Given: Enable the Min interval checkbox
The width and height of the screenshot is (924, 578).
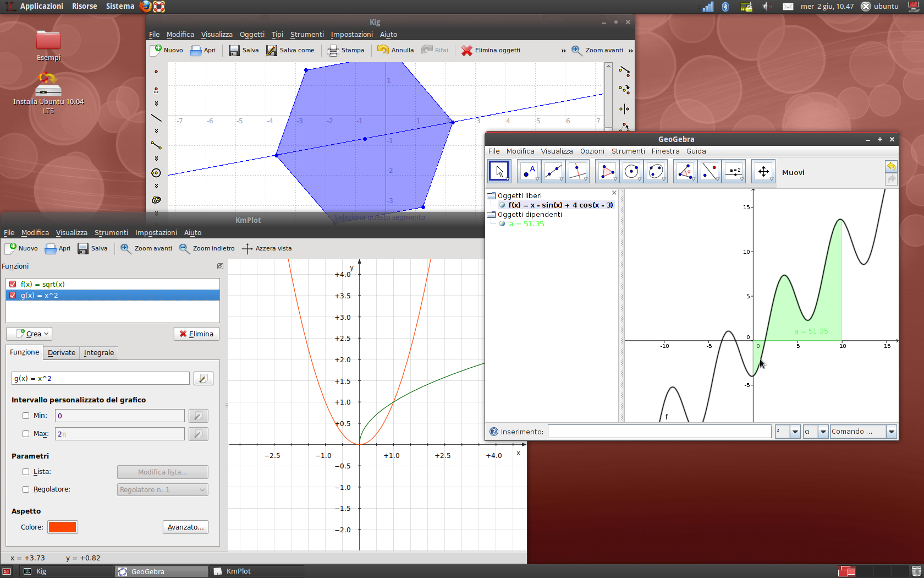Looking at the screenshot, I should [x=26, y=416].
